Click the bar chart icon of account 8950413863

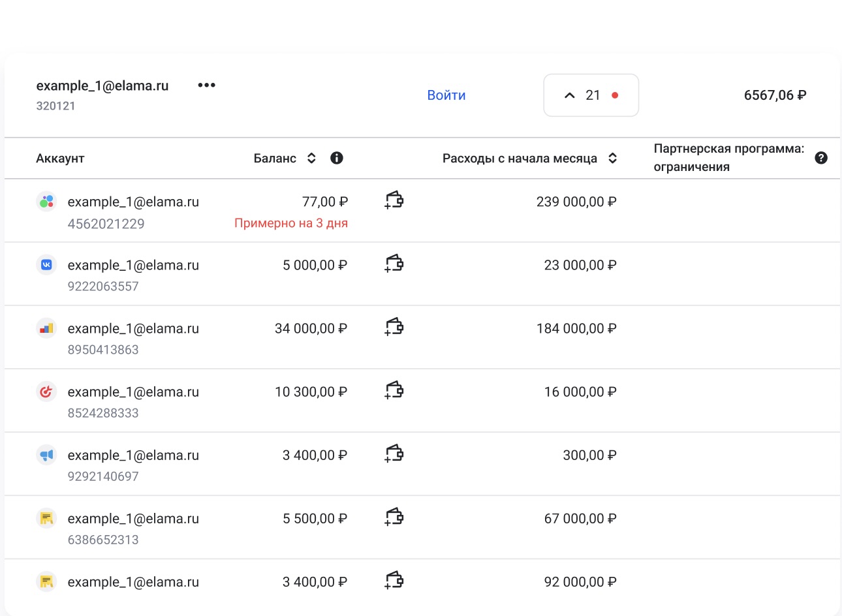click(x=46, y=328)
